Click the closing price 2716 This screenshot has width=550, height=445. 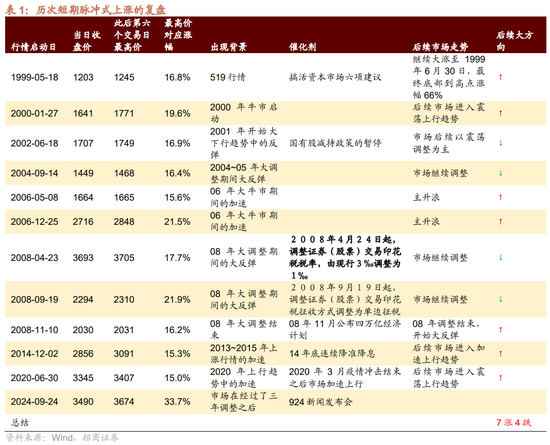pyautogui.click(x=83, y=221)
